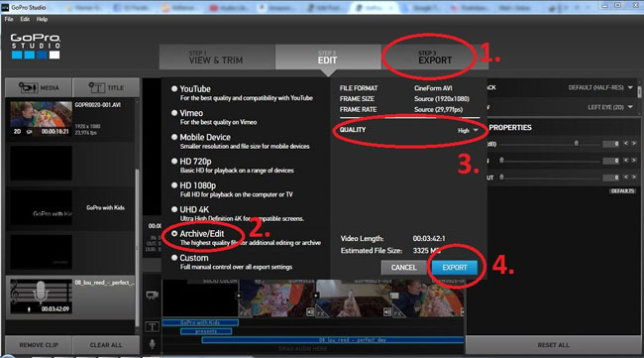The image size is (644, 358).
Task: Click increase arrow in topmost Properties slider row
Action: 634,143
